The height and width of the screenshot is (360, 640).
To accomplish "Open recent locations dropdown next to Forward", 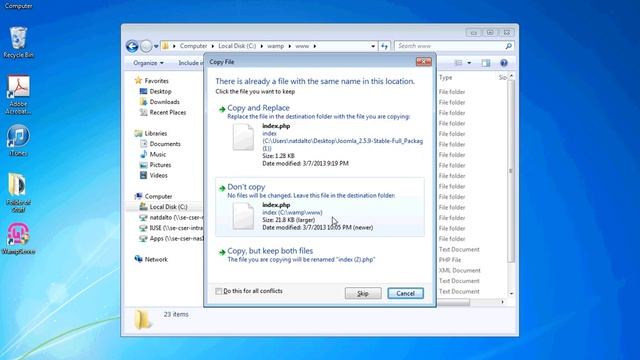I will point(156,47).
